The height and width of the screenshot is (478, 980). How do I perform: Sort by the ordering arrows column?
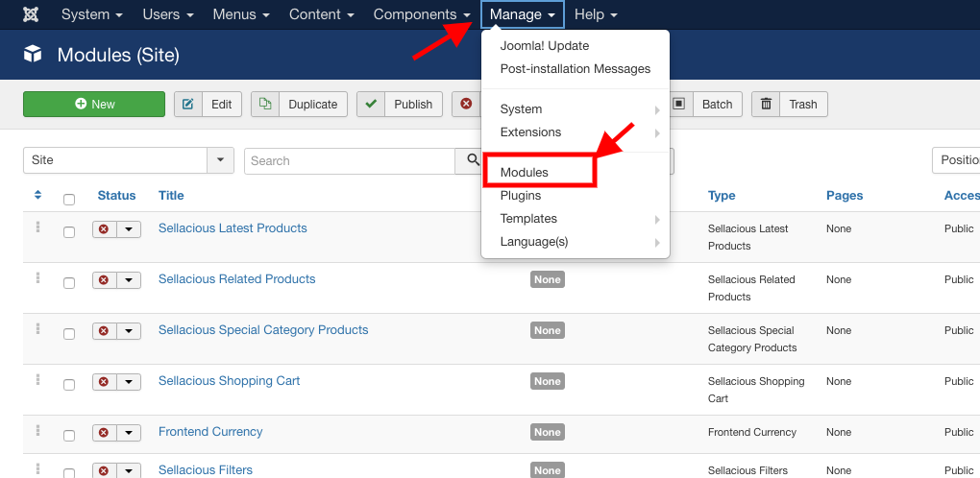[x=38, y=195]
